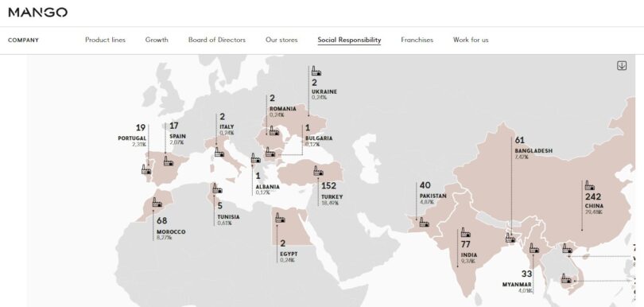Click the download arrow icon on the map

point(622,66)
